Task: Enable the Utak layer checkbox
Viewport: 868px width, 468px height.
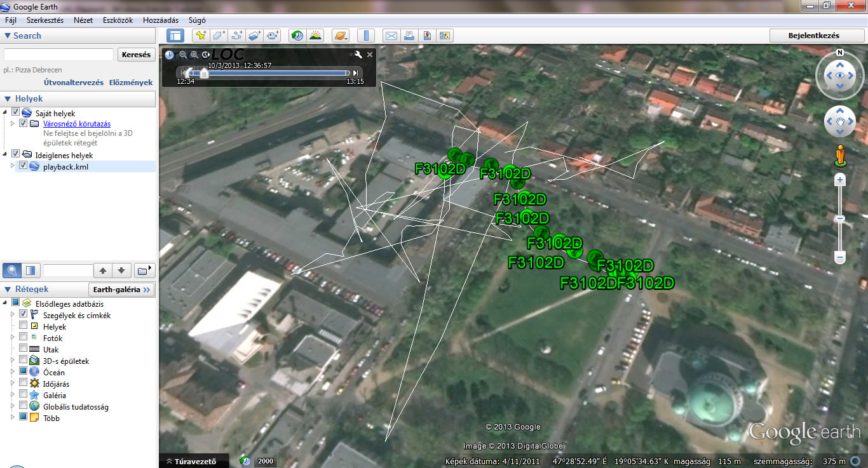Action: pos(24,349)
